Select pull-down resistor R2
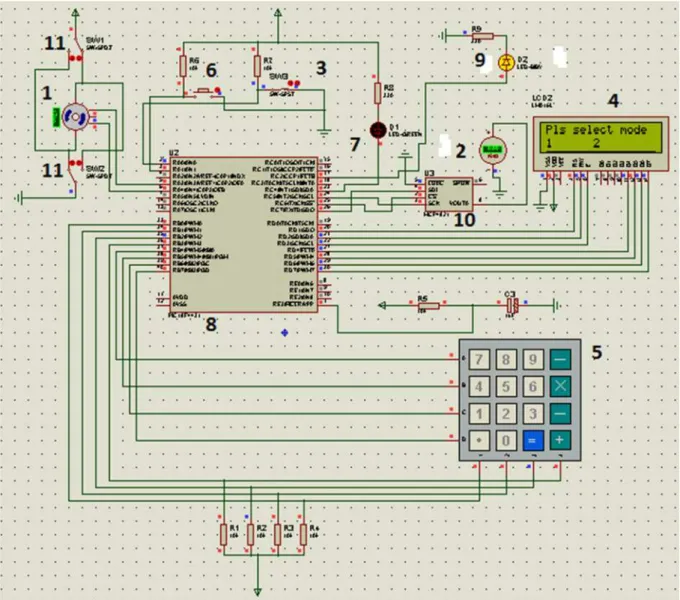 pos(251,534)
